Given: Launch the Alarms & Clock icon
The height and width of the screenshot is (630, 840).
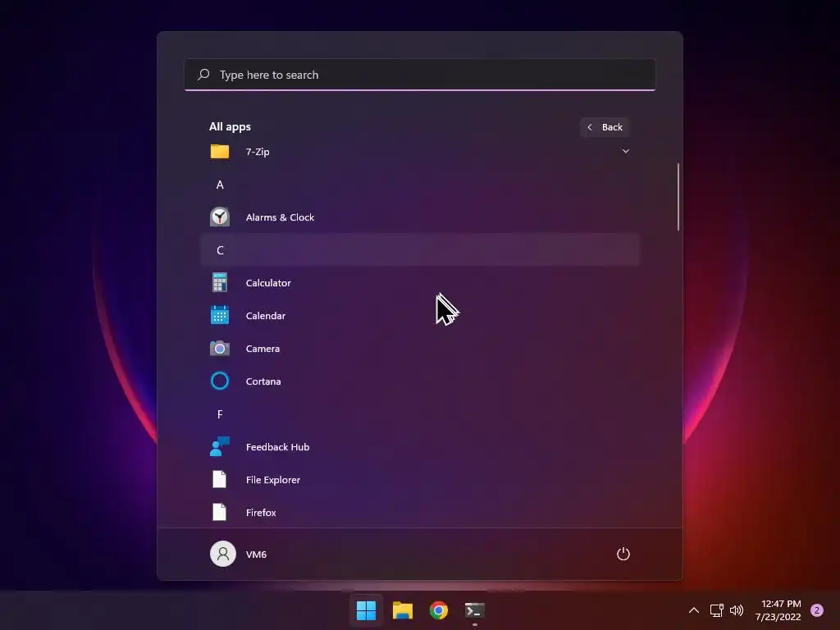Looking at the screenshot, I should (x=220, y=217).
